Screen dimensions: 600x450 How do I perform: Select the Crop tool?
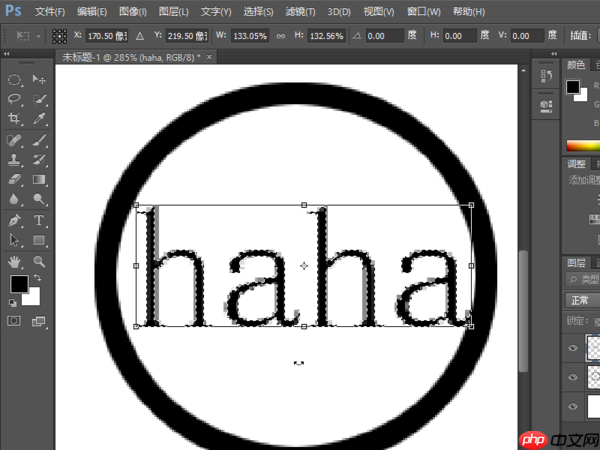tap(14, 118)
